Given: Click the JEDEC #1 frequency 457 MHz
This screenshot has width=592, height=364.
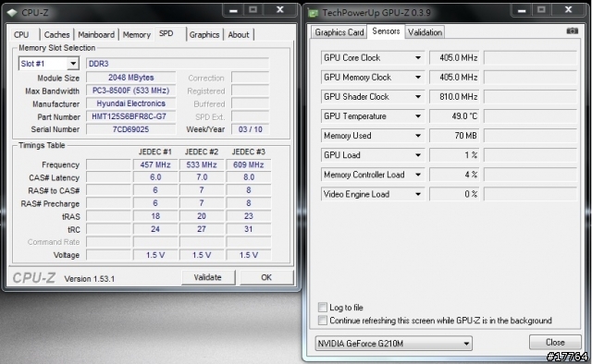Looking at the screenshot, I should [x=155, y=164].
